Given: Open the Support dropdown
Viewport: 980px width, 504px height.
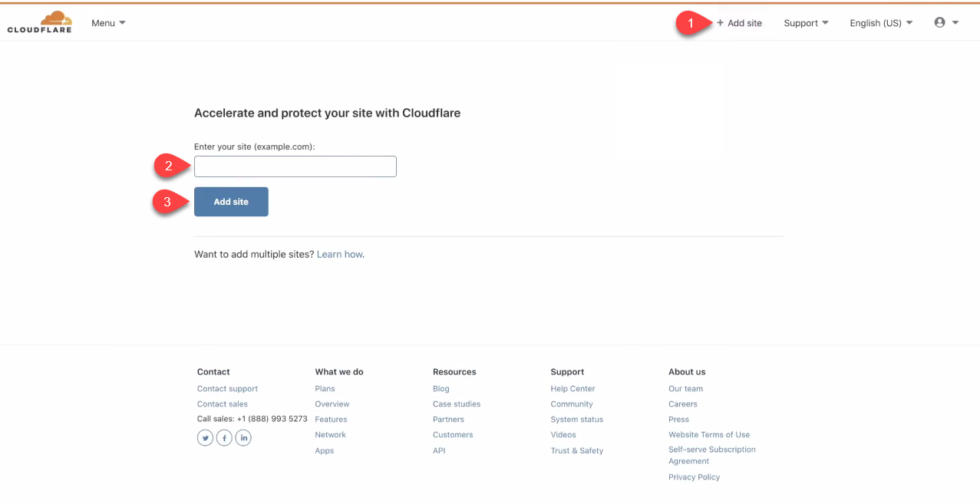Looking at the screenshot, I should coord(805,23).
